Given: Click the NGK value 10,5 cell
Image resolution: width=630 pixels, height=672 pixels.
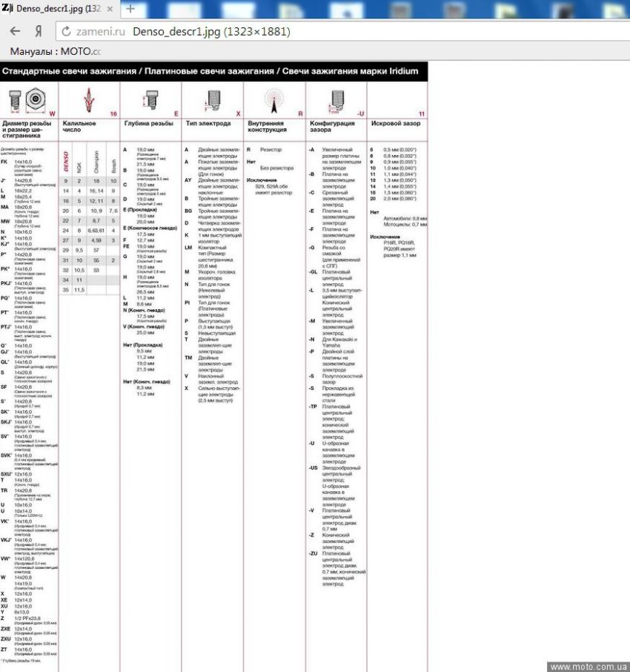Looking at the screenshot, I should point(79,271).
